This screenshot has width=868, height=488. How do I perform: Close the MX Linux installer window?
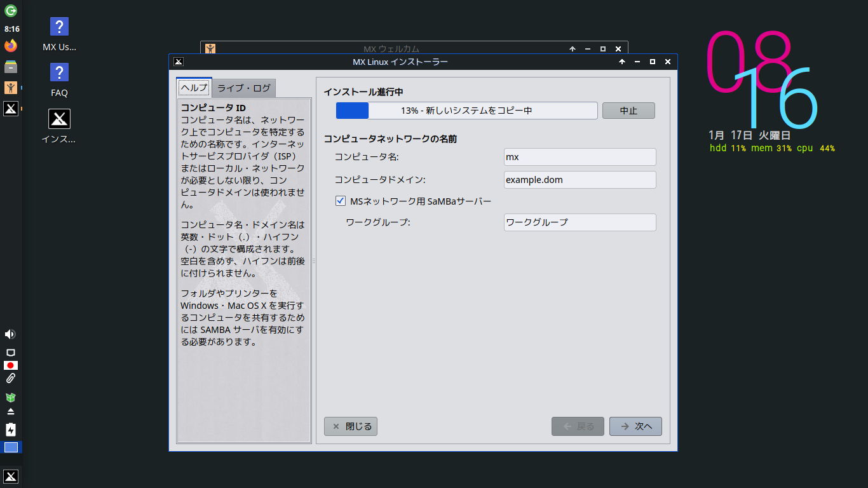click(x=667, y=62)
